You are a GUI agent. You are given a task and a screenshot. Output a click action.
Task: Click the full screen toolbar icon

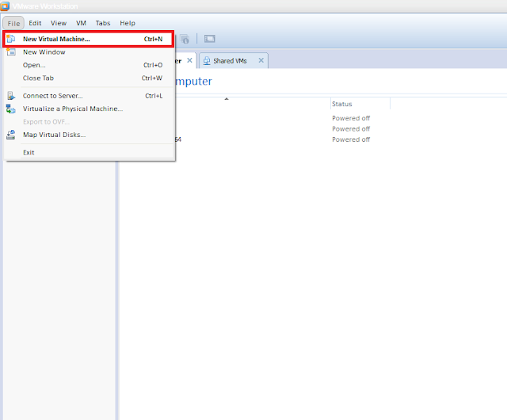(x=209, y=39)
